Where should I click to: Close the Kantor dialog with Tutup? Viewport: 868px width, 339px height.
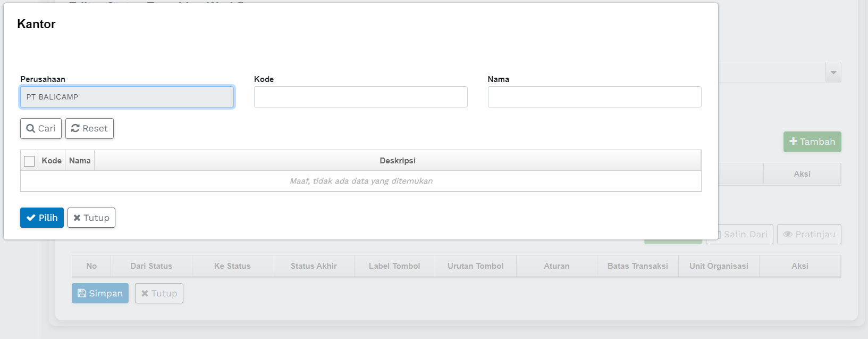pos(91,218)
